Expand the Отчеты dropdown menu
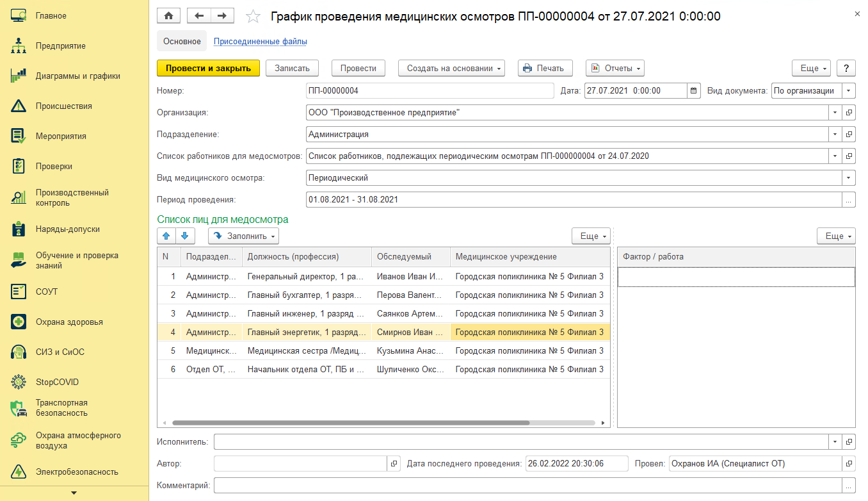 [x=615, y=68]
